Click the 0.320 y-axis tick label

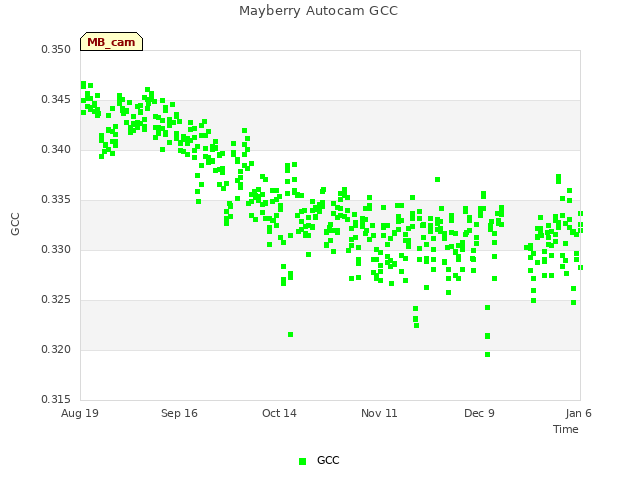click(x=56, y=349)
